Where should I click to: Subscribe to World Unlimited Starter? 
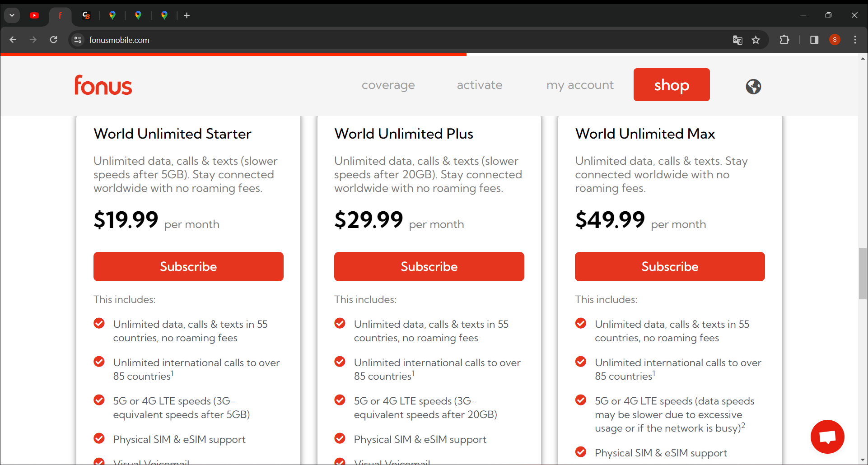[x=188, y=266]
